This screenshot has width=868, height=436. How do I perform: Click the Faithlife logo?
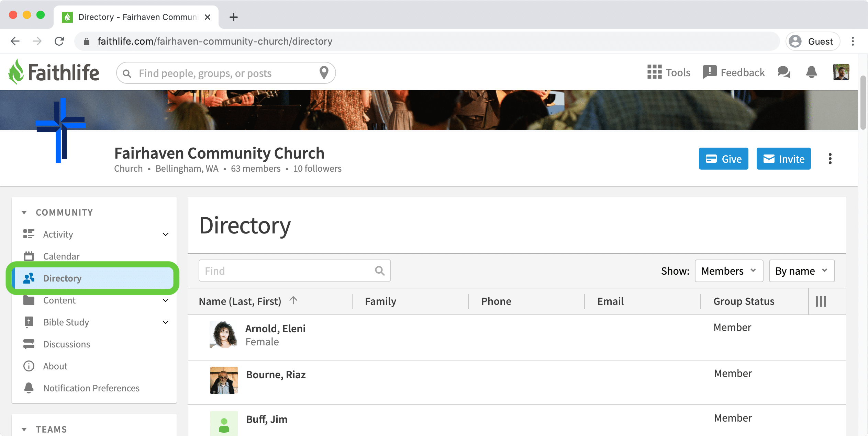(x=54, y=72)
